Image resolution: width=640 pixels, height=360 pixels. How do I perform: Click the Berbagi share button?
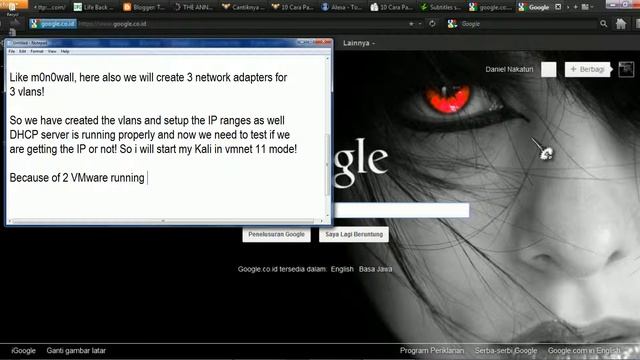tap(587, 69)
